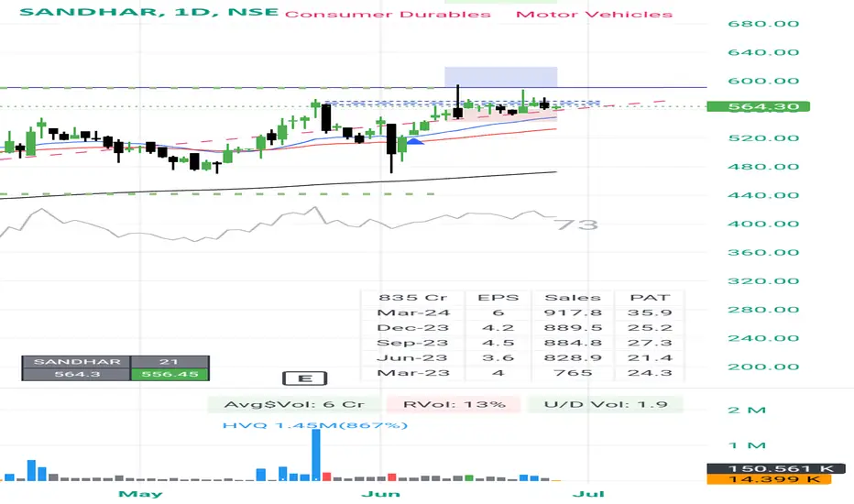Click the May date axis label

(x=140, y=494)
